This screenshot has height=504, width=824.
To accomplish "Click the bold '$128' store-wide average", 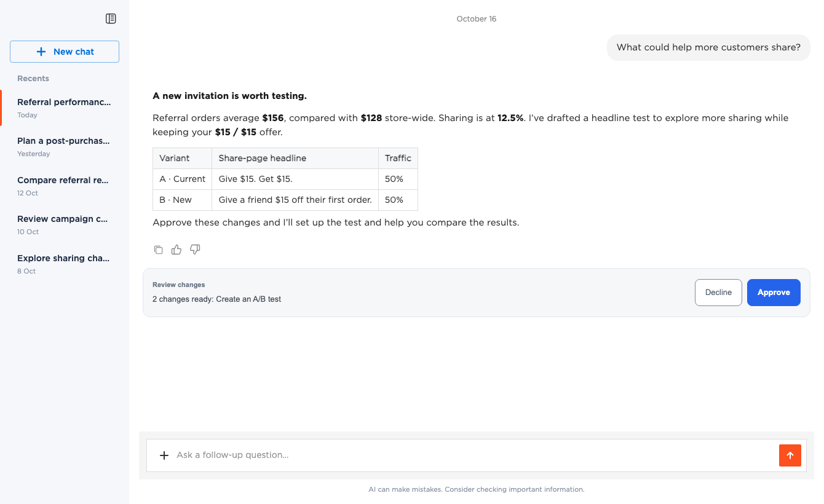I will tap(371, 118).
